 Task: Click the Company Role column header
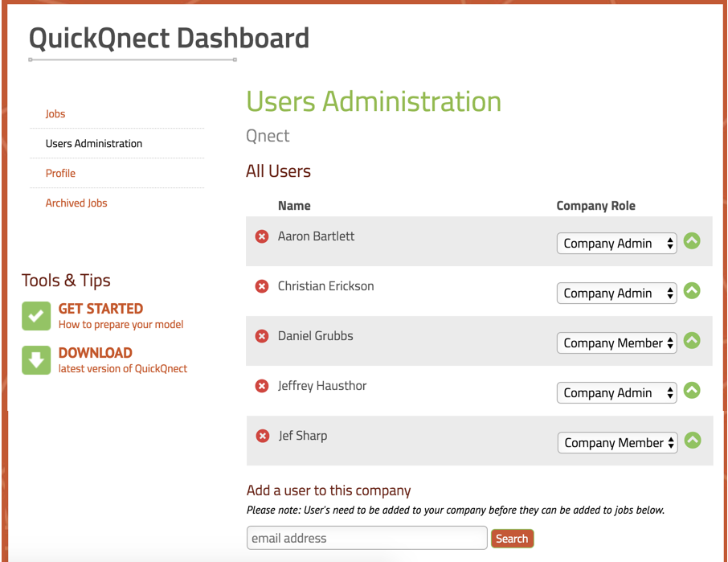pos(595,206)
